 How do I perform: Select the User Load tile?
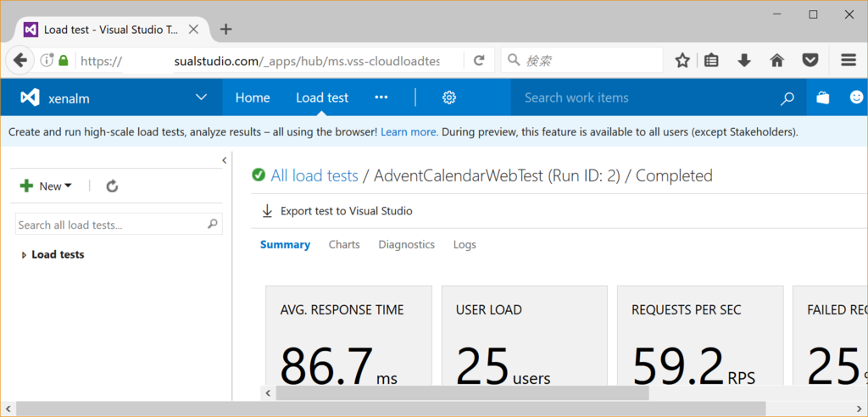click(524, 336)
